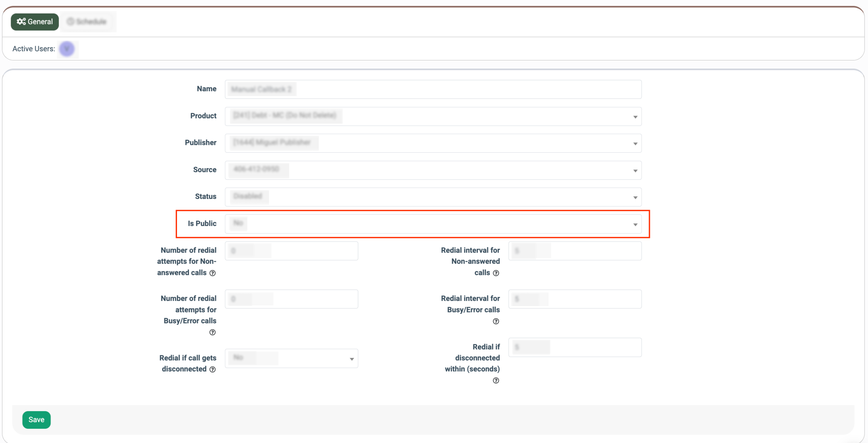
Task: Open Redial if call gets disconnected dropdown
Action: pyautogui.click(x=291, y=359)
